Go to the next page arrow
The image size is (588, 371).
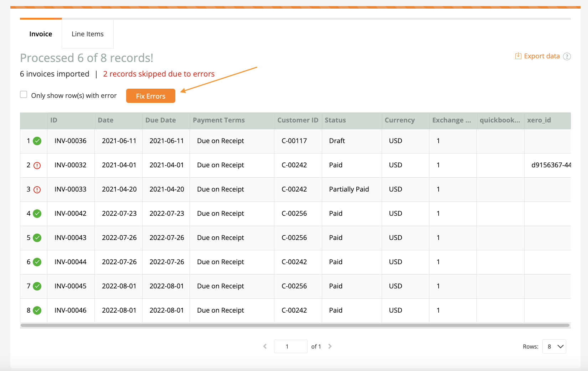coord(330,346)
